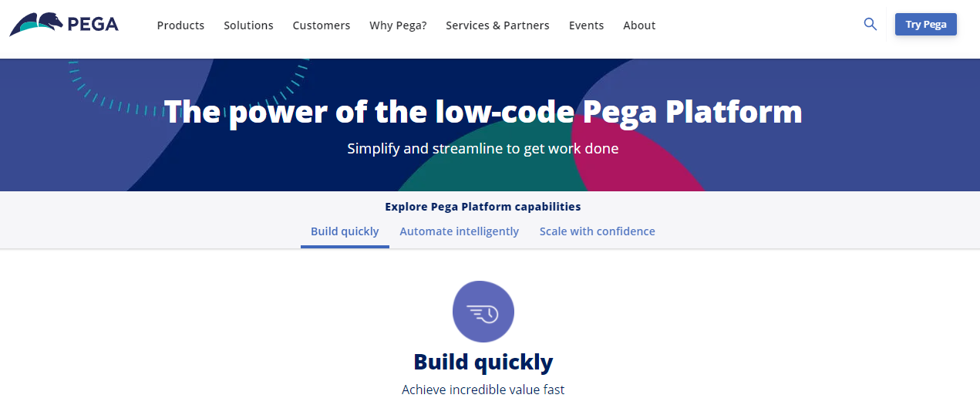The height and width of the screenshot is (415, 980).
Task: Open the About menu
Action: pos(639,25)
